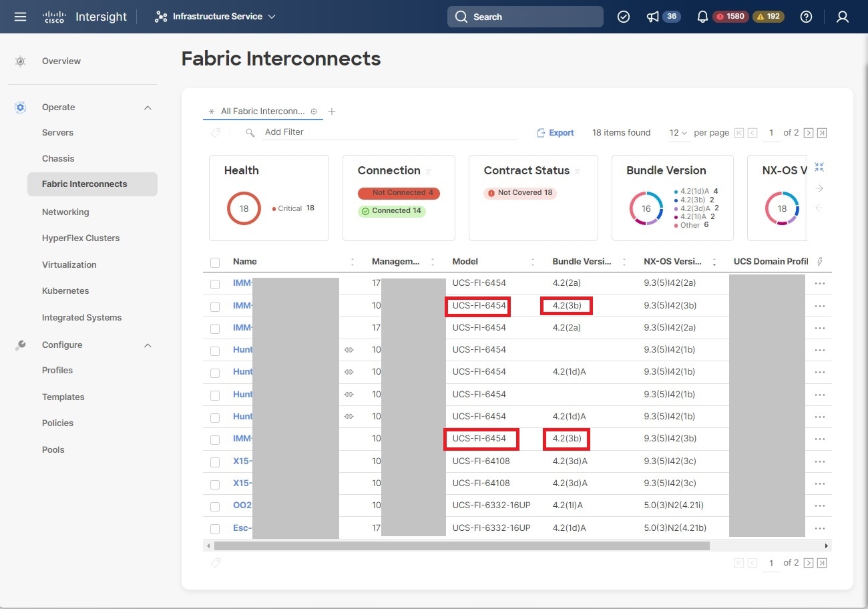
Task: Go to next page in bottom pagination
Action: click(809, 563)
